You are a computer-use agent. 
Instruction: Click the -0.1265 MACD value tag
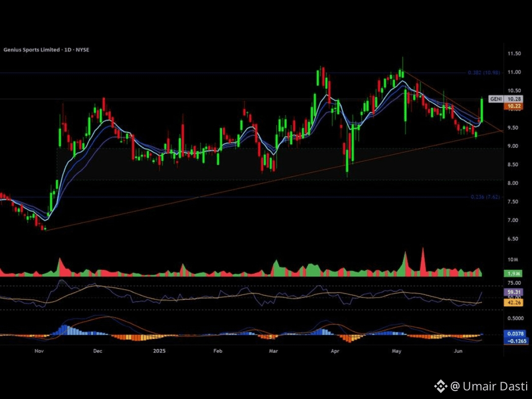(x=515, y=341)
